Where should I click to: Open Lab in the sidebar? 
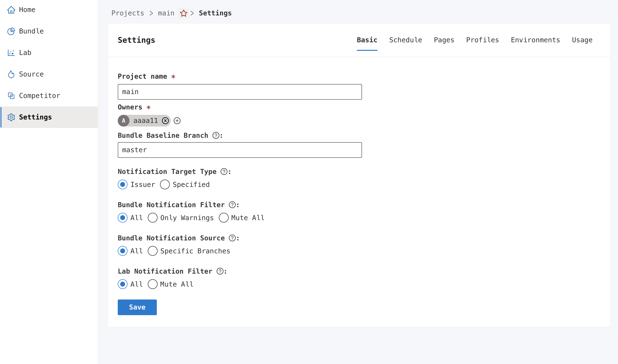click(x=49, y=53)
